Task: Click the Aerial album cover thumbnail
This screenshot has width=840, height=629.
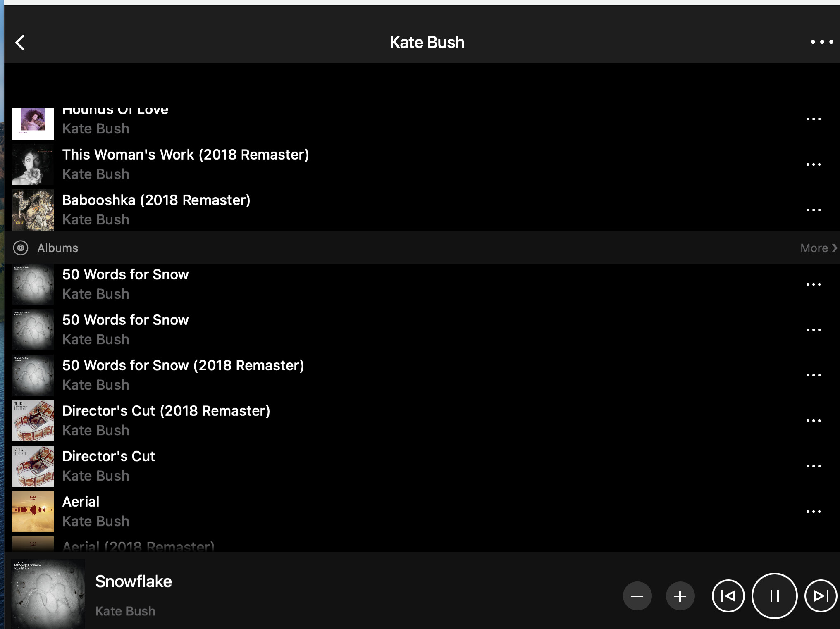Action: tap(33, 512)
